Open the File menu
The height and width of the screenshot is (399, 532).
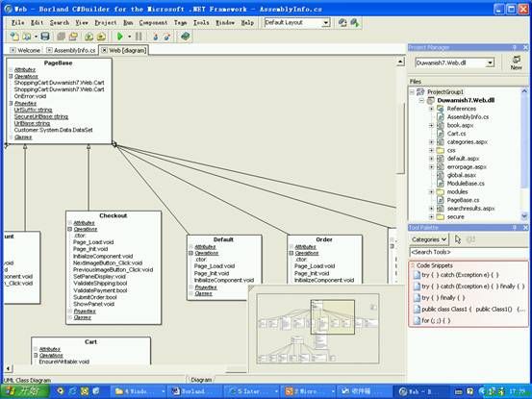coord(17,23)
